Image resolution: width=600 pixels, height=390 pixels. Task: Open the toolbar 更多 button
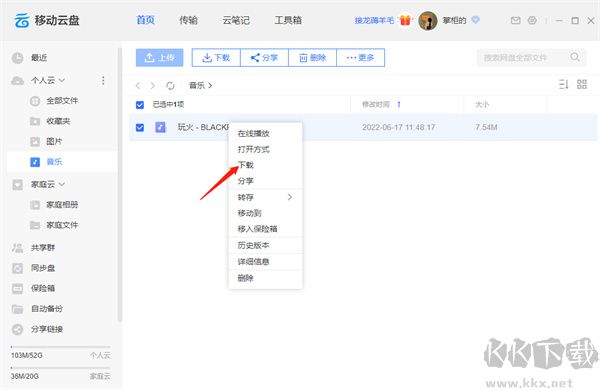click(360, 57)
